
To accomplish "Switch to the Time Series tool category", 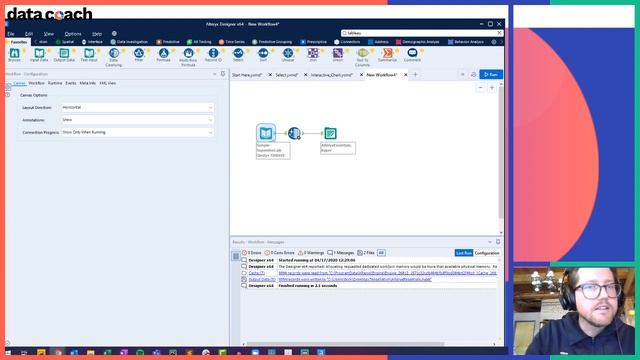I will (x=232, y=42).
